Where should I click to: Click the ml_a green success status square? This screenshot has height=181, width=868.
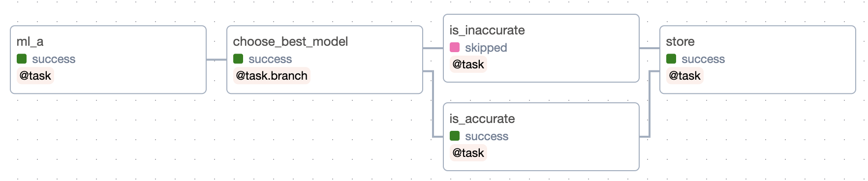[22, 59]
